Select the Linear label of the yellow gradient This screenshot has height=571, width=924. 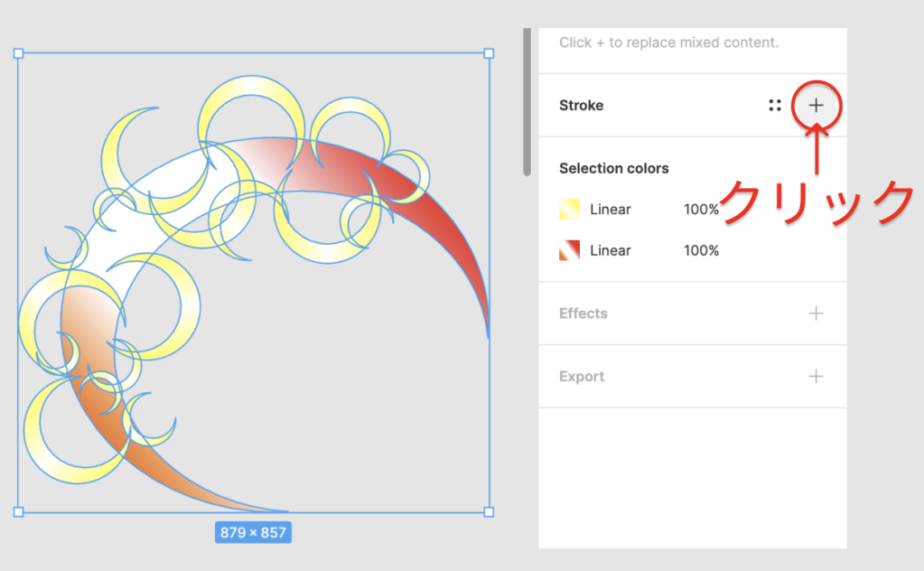[610, 210]
